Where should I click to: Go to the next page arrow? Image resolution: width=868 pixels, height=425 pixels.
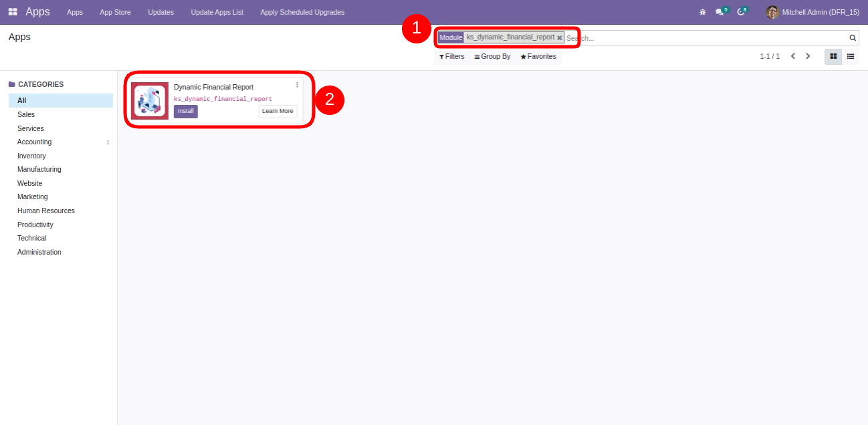coord(808,57)
